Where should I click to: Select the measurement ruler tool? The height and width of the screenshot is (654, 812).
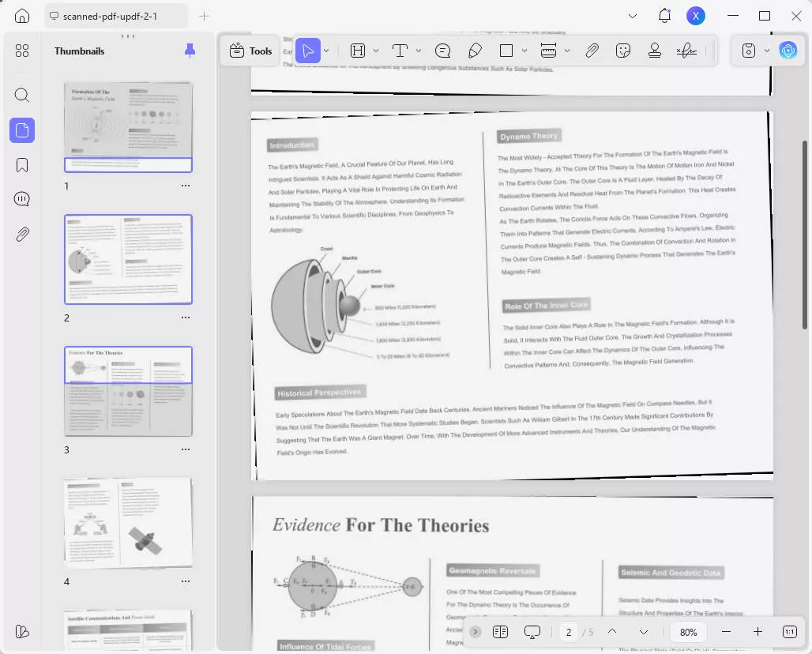[548, 51]
